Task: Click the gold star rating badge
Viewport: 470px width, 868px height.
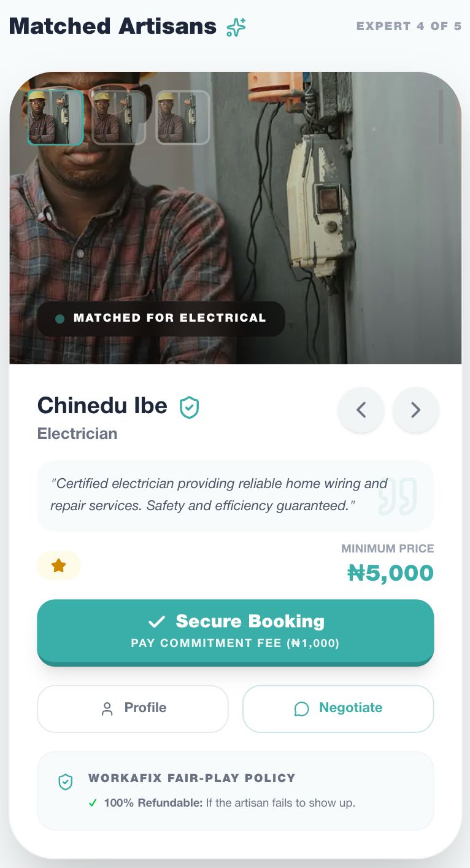Action: coord(58,565)
